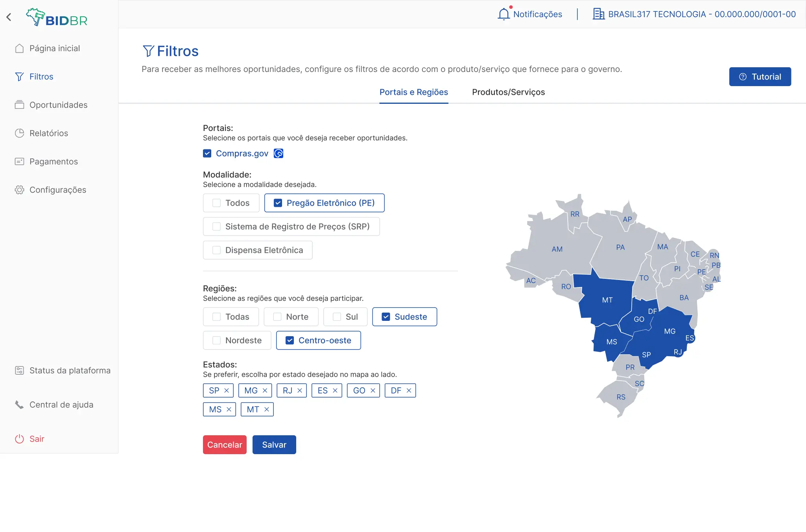Open Oportunidades from the sidebar
This screenshot has height=532, width=806.
pyautogui.click(x=58, y=105)
